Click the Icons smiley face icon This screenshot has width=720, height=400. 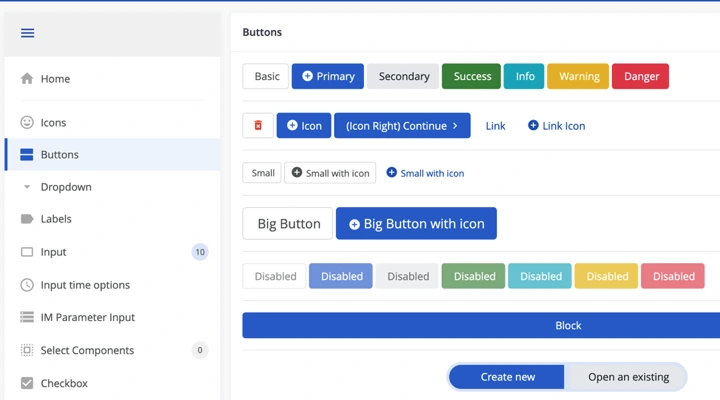(x=27, y=122)
